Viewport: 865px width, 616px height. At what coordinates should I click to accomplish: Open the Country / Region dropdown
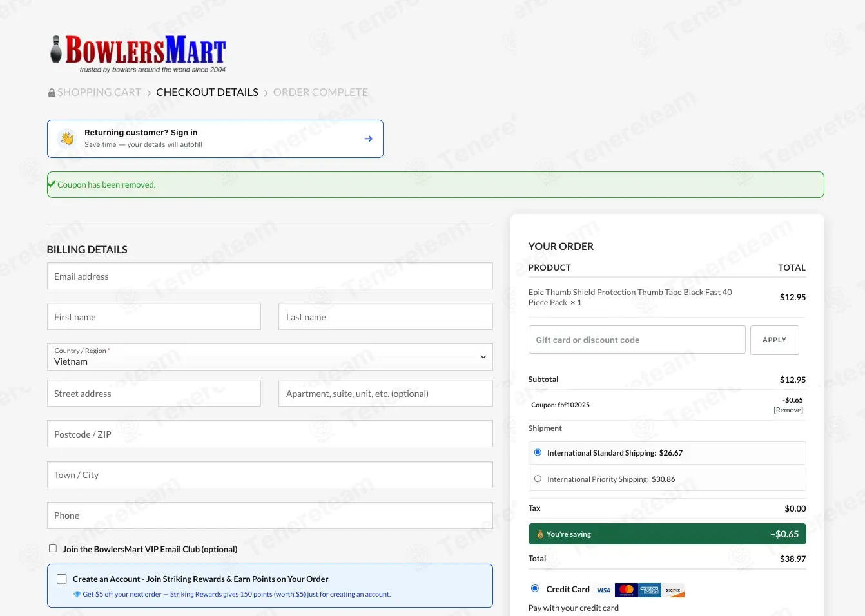[x=270, y=357]
